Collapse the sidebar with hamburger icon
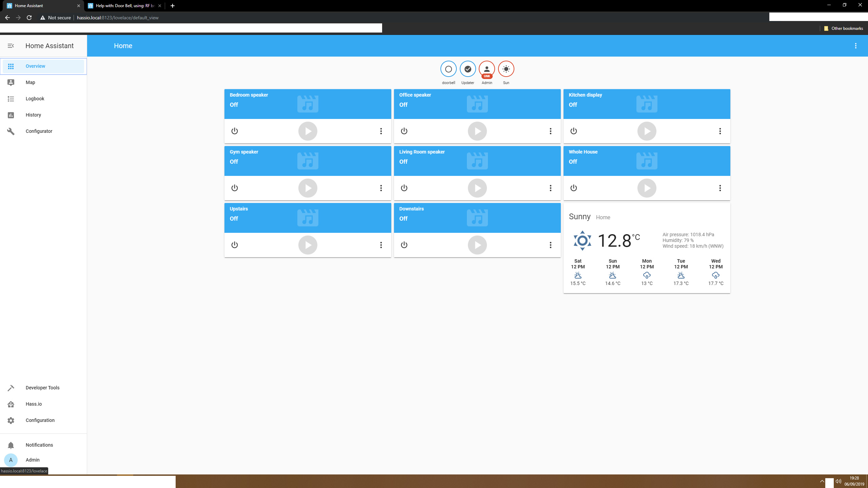Viewport: 868px width, 488px height. 11,46
